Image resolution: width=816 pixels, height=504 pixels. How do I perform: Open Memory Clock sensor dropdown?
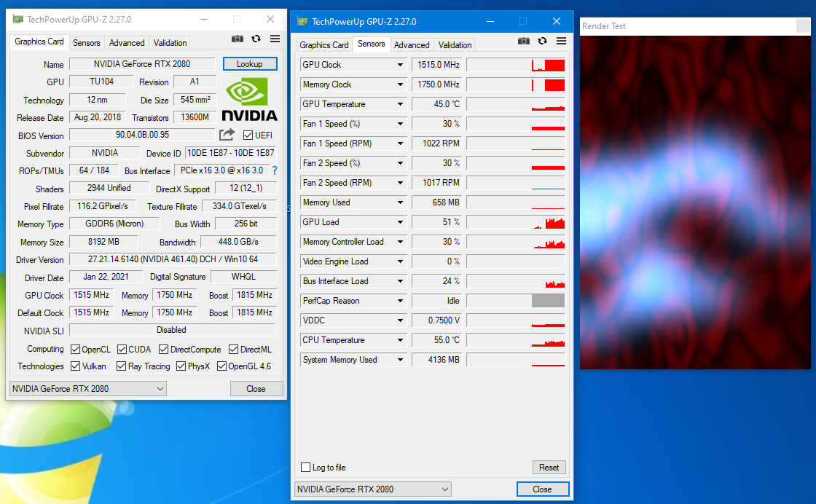coord(400,84)
